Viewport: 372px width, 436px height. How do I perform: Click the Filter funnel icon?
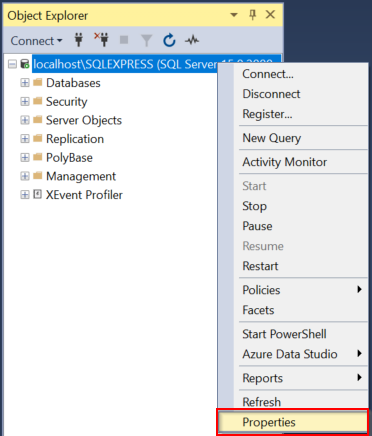click(x=146, y=40)
